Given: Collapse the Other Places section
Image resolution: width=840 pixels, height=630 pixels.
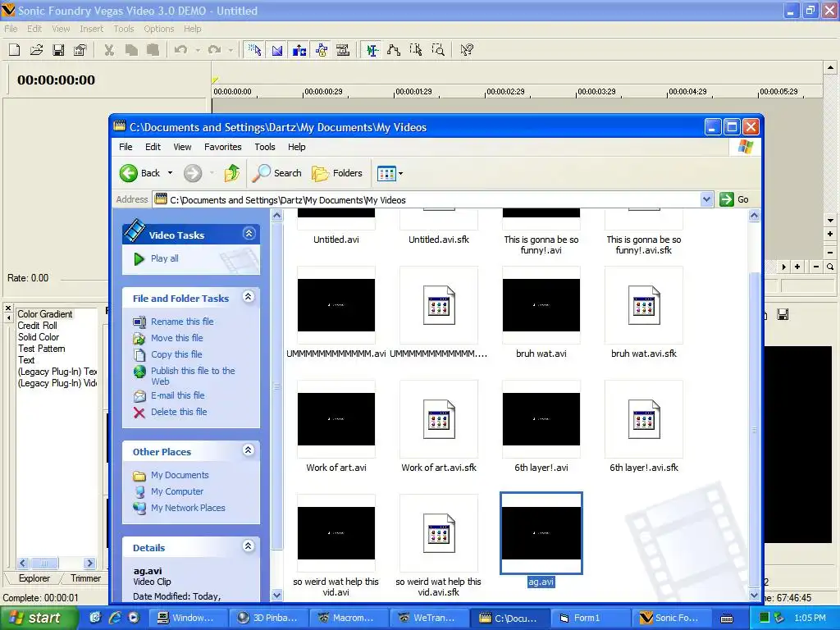Looking at the screenshot, I should click(248, 450).
